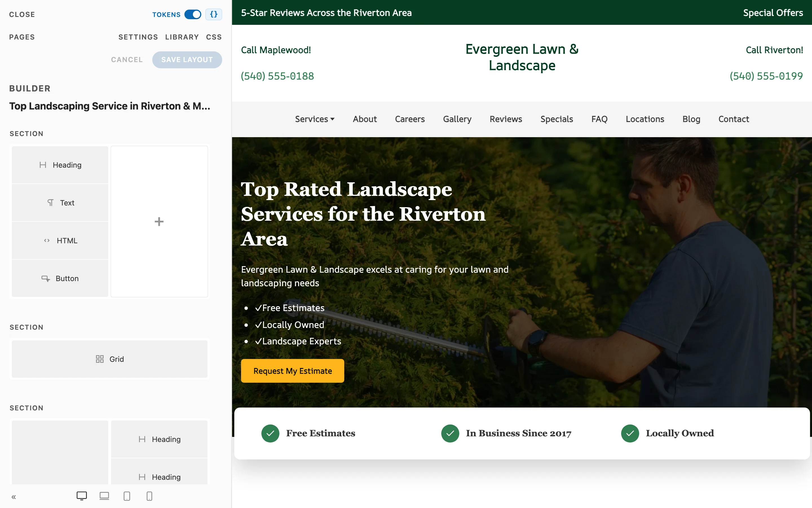The image size is (812, 508).
Task: Click the Special Offers link
Action: (x=773, y=13)
